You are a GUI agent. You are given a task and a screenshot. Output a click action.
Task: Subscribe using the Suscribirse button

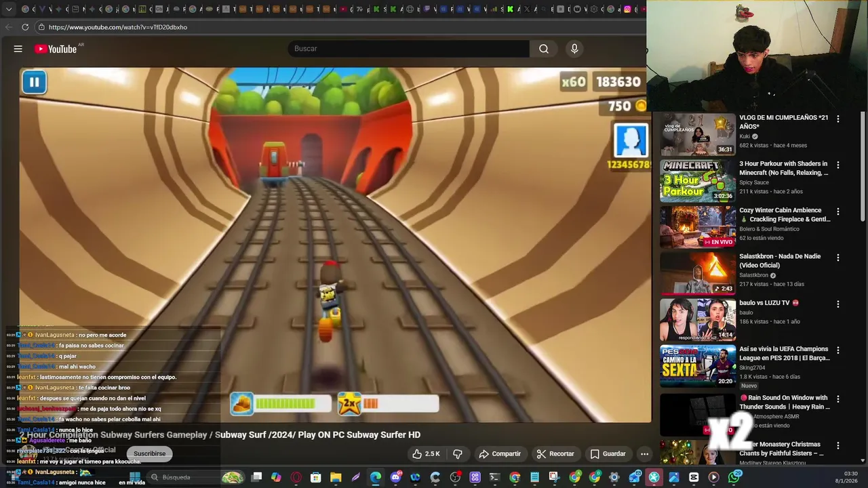coord(149,453)
